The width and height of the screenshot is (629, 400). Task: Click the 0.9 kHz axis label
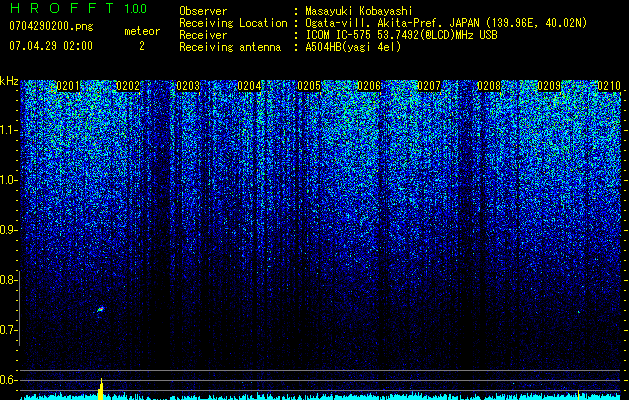pyautogui.click(x=9, y=230)
